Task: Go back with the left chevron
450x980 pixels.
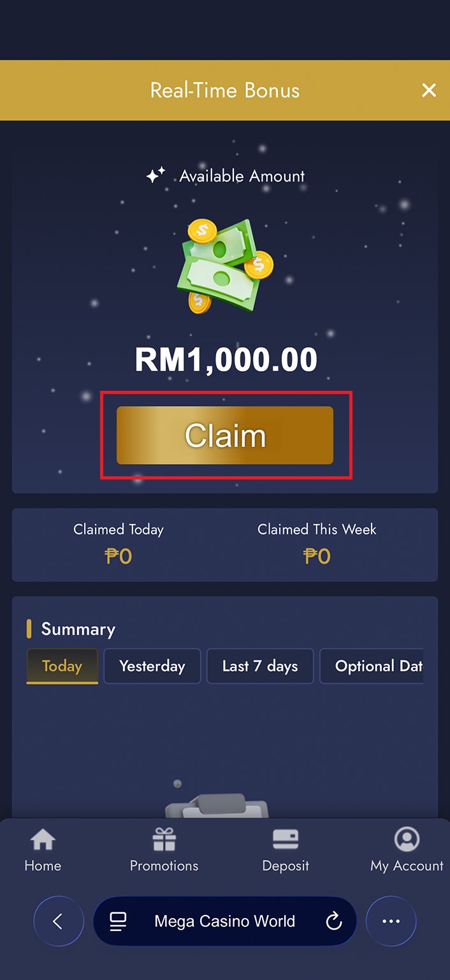Action: pos(59,921)
